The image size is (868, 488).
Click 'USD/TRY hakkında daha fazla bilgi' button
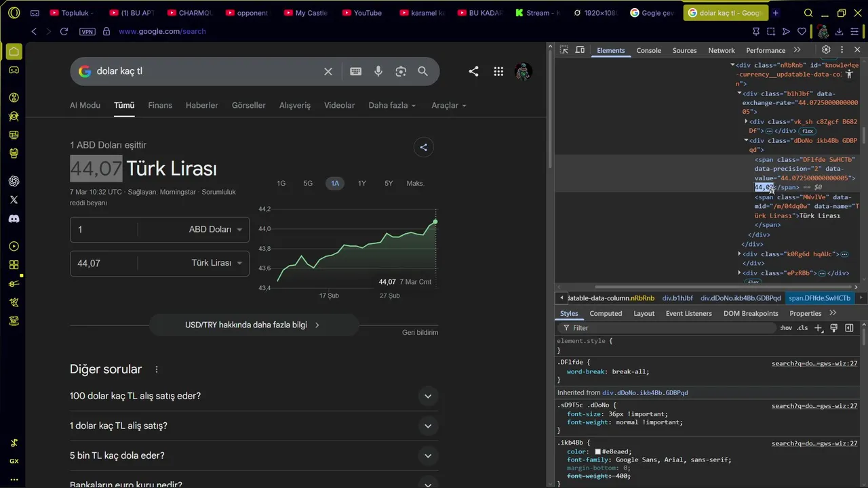point(254,325)
